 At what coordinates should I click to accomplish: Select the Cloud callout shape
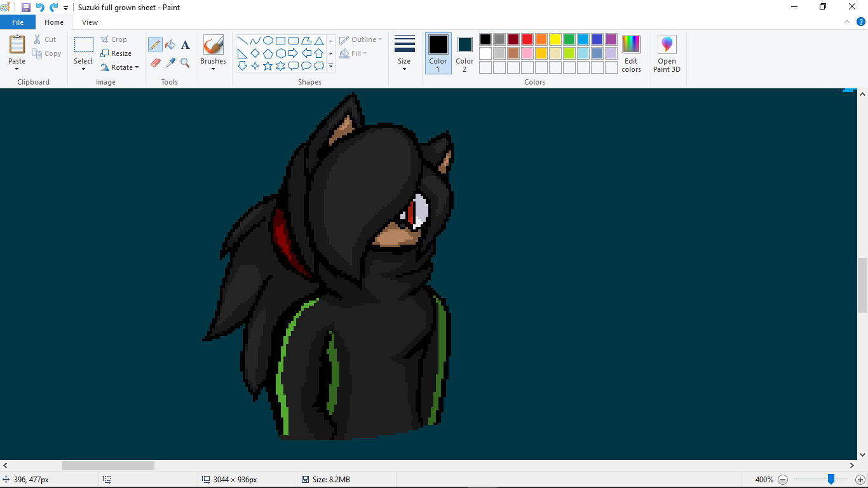tap(319, 65)
